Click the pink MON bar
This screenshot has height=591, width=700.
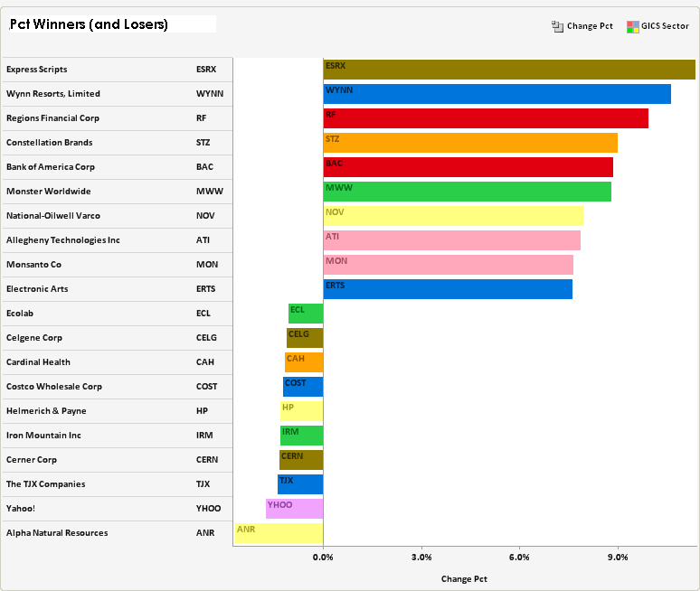click(449, 265)
